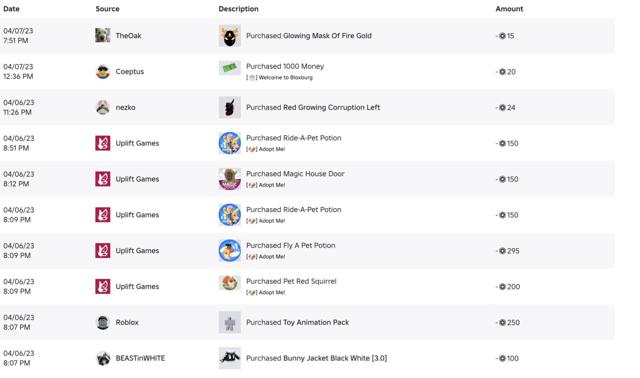
Task: View Glowing Mask Of Fire Gold thumbnail
Action: 229,36
